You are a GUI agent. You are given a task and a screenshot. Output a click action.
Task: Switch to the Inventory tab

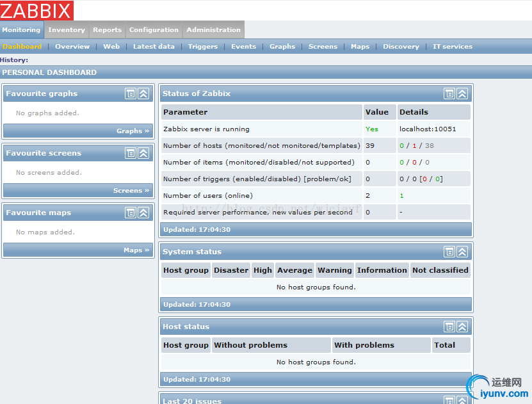tap(67, 30)
